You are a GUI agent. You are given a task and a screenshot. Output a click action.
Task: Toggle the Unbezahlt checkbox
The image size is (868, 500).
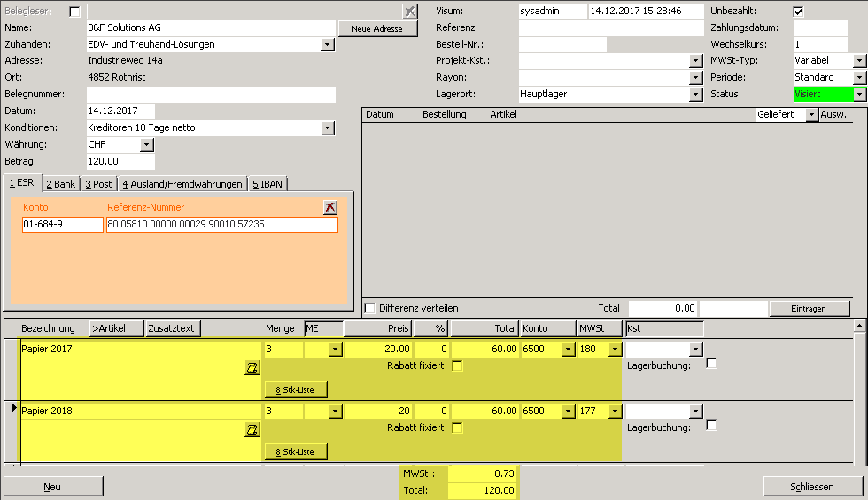(x=798, y=12)
